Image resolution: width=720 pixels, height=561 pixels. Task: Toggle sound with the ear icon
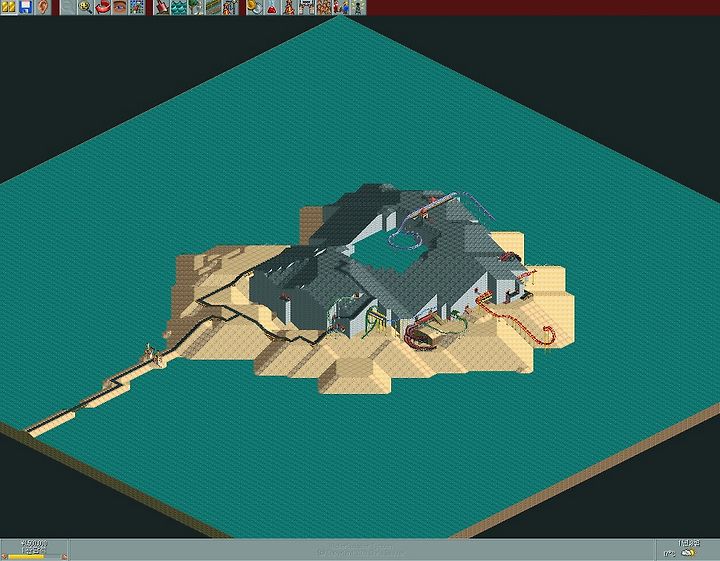(x=43, y=7)
